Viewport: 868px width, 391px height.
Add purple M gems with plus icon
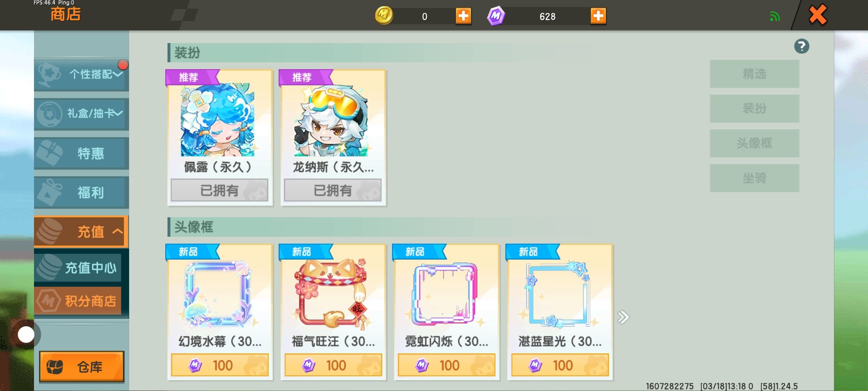pyautogui.click(x=598, y=16)
